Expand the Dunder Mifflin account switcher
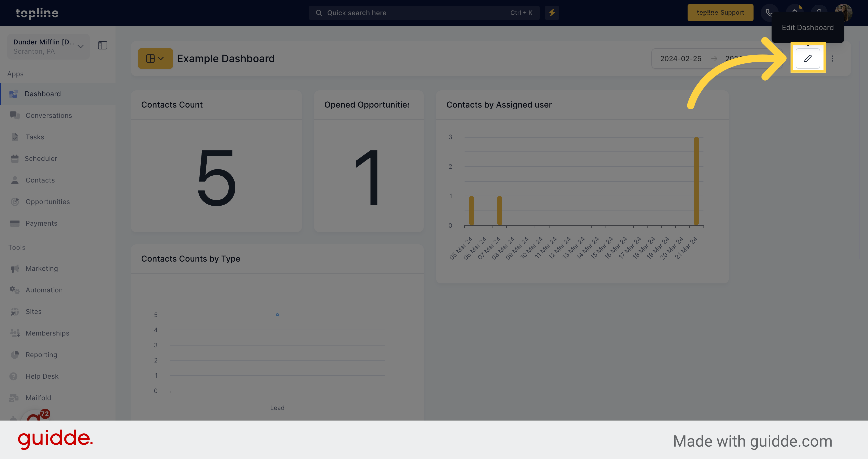This screenshot has height=459, width=868. (49, 46)
